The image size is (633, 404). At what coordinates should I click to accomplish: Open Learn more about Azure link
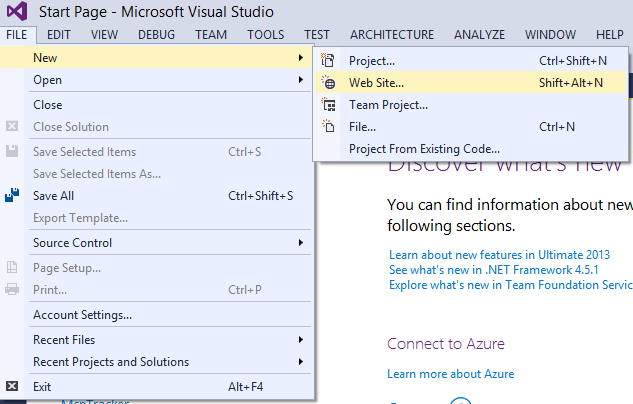[451, 374]
